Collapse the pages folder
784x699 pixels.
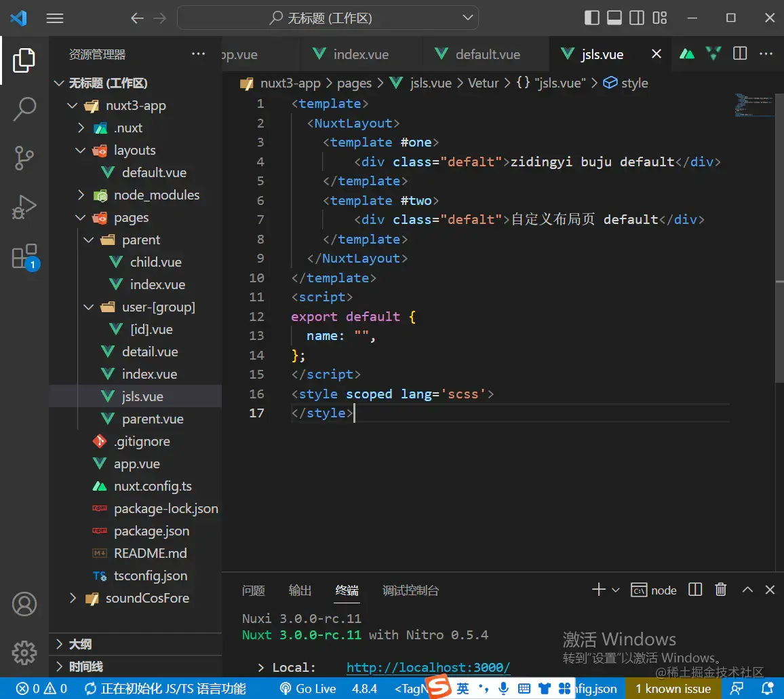click(81, 218)
